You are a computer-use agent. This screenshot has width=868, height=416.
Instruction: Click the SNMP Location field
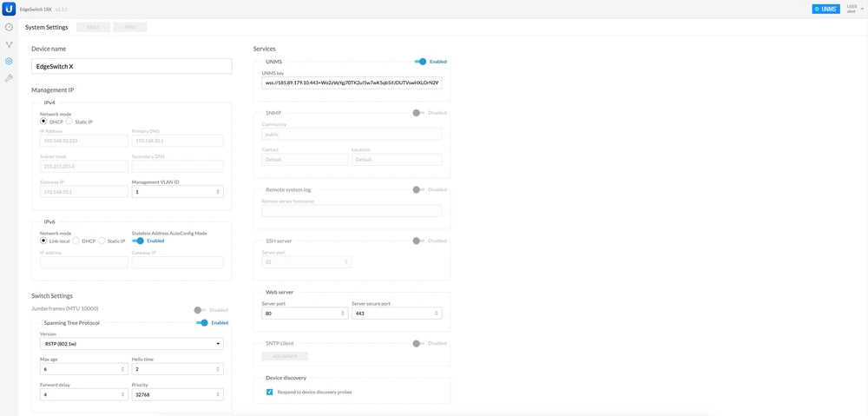397,160
